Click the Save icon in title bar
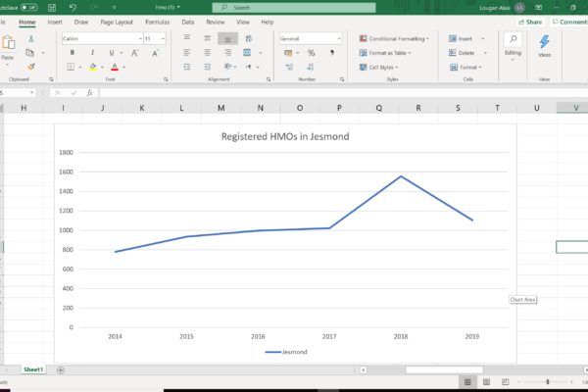This screenshot has height=392, width=588. point(51,7)
